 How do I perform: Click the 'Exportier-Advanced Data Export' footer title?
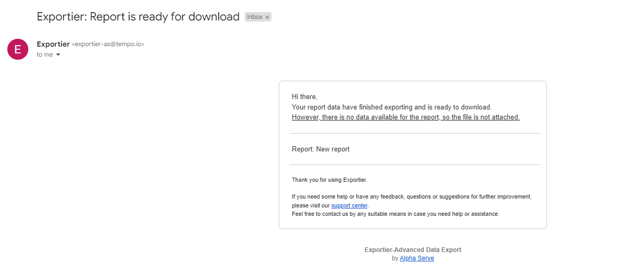[x=413, y=250]
